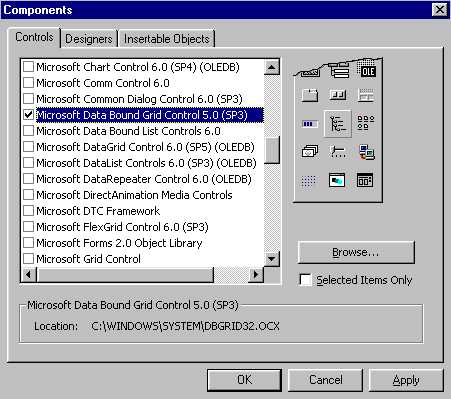Select the 'Microsoft Comm Control 6.0' row text

pos(103,83)
